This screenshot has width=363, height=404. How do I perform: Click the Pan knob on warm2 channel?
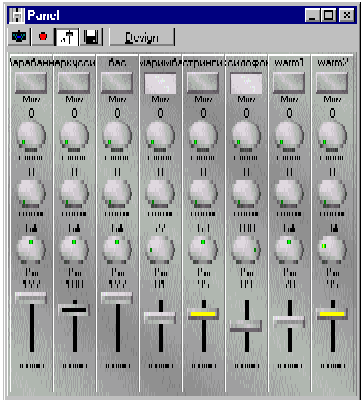pyautogui.click(x=332, y=249)
